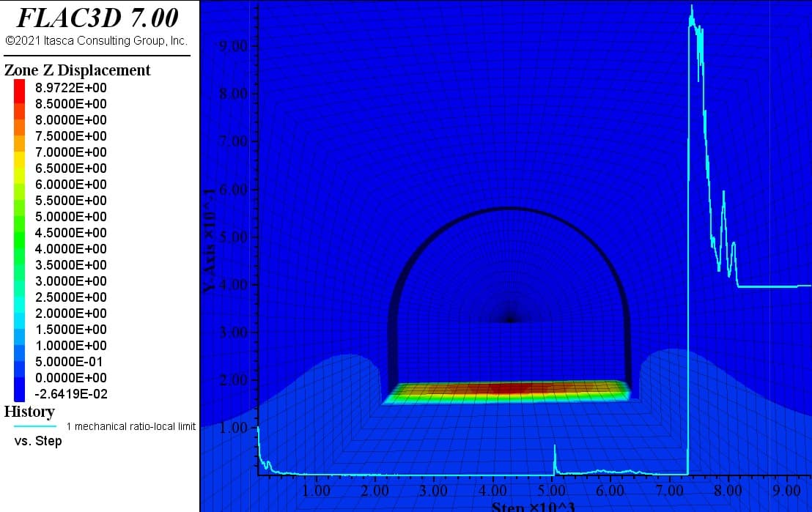Click the X-axis tick label 1.00
812x512 pixels.
point(316,490)
